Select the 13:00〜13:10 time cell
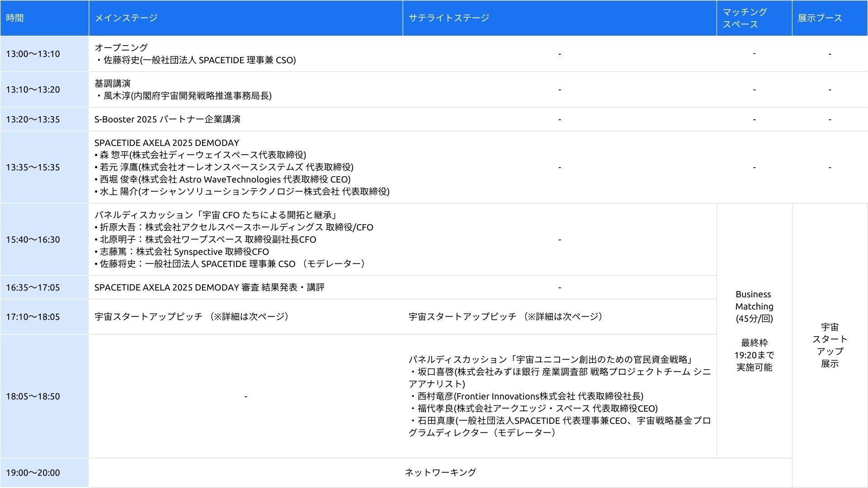868x488 pixels. (x=44, y=54)
